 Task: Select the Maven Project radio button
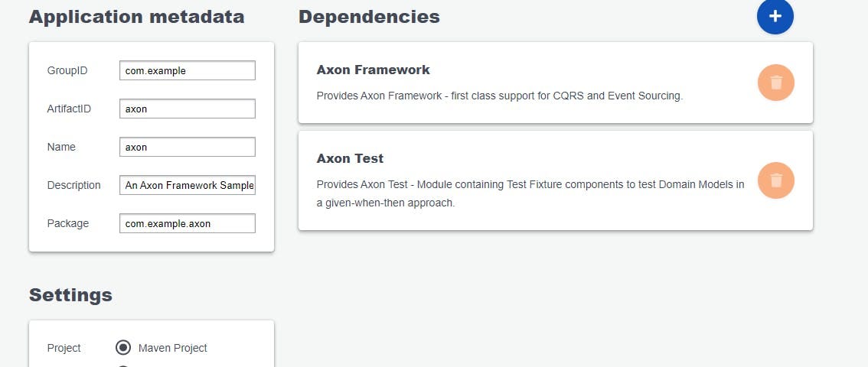[x=123, y=348]
